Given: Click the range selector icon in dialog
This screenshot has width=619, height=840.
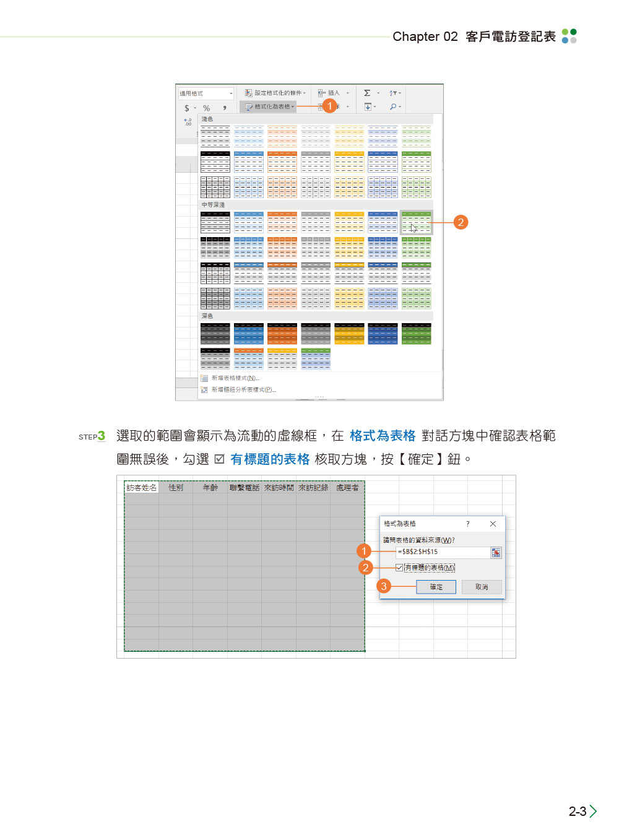Looking at the screenshot, I should [496, 552].
